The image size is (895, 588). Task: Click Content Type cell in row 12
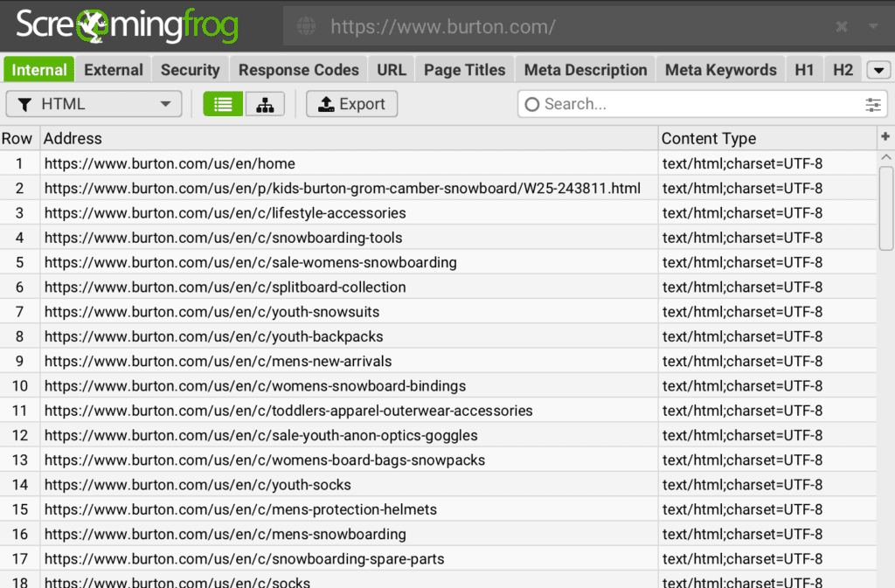[767, 435]
